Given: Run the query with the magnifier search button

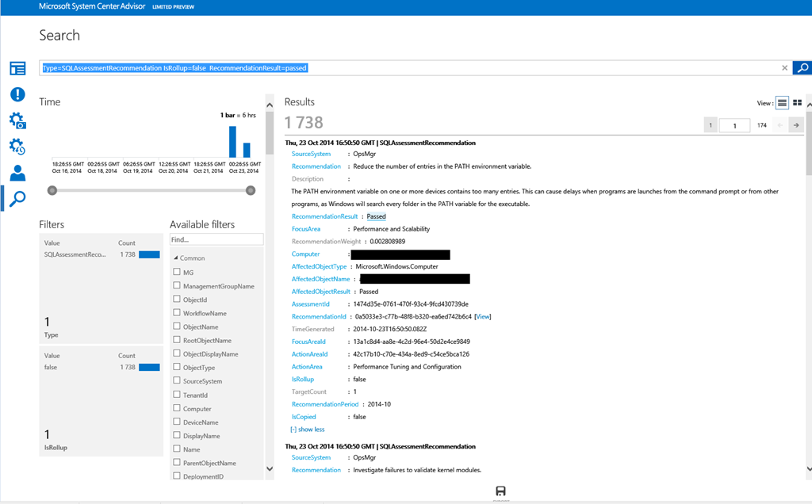Looking at the screenshot, I should 802,68.
